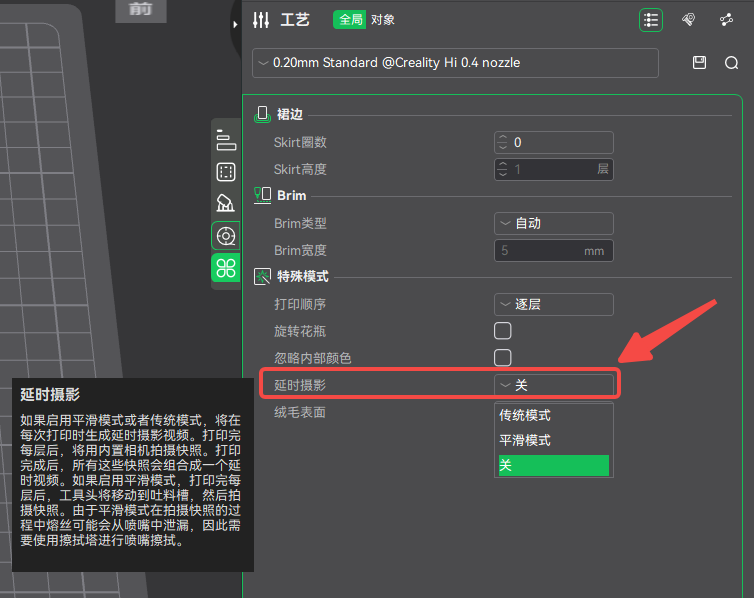The height and width of the screenshot is (598, 754).
Task: Click the Brim类型 setting label
Action: [300, 224]
